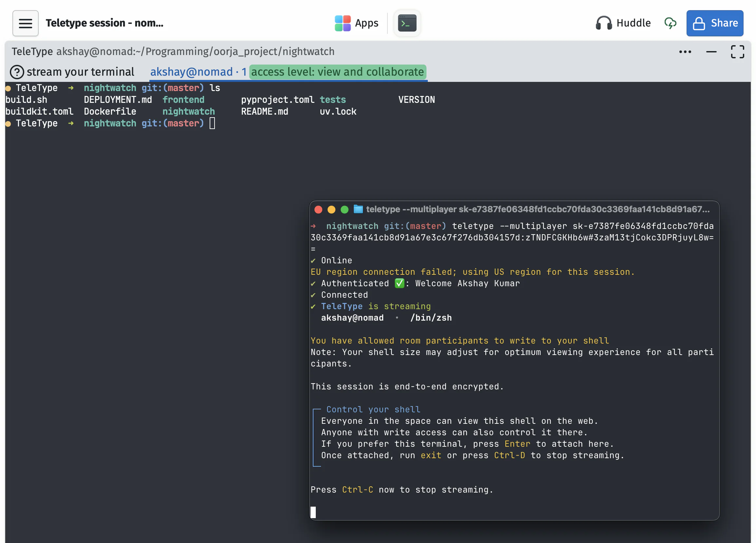
Task: Open the three-dot options menu of TeleType panel
Action: coord(685,52)
